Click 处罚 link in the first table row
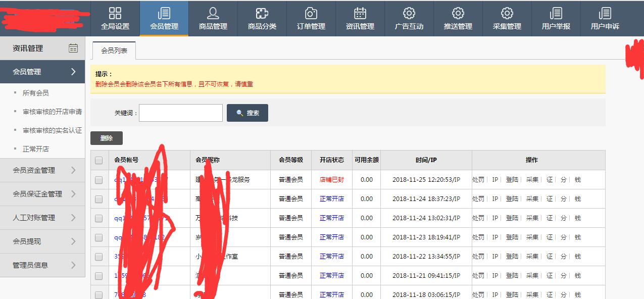This screenshot has height=299, width=644. click(478, 180)
